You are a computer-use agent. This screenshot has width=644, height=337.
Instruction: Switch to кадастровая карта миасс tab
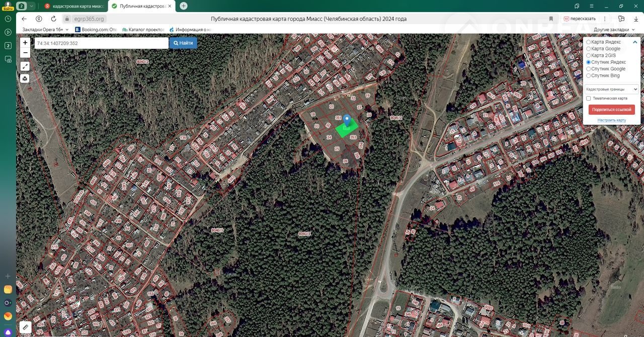click(74, 6)
